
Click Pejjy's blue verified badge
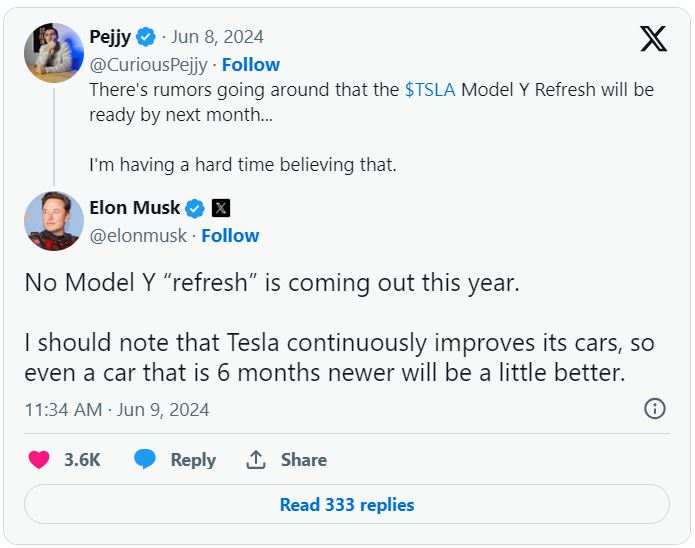coord(146,37)
